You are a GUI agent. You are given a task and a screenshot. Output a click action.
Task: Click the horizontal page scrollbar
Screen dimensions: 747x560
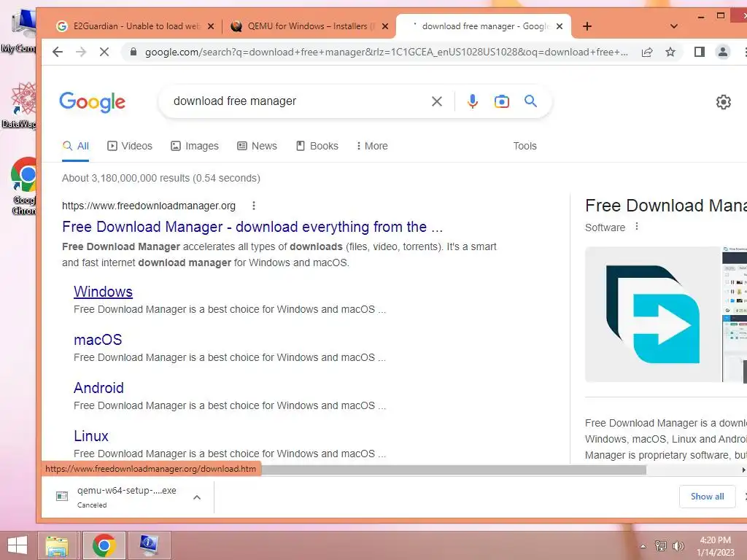tap(452, 470)
